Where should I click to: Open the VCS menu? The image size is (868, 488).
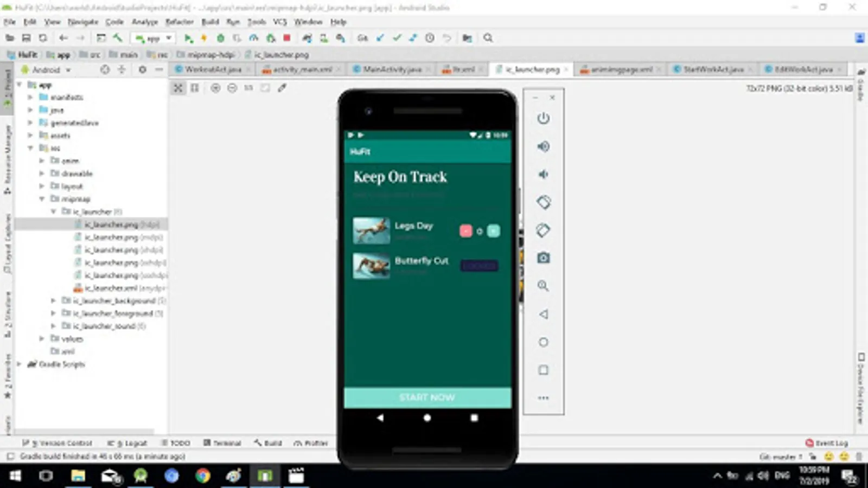(x=279, y=22)
